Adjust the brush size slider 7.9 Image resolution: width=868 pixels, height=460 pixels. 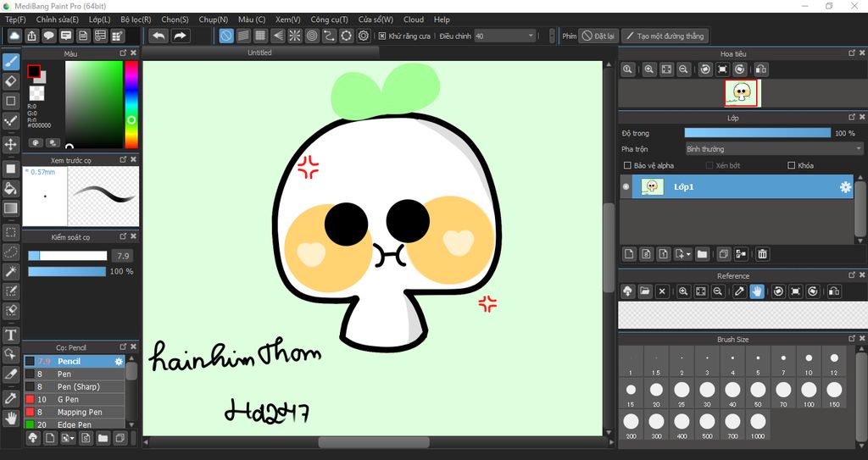(68, 256)
